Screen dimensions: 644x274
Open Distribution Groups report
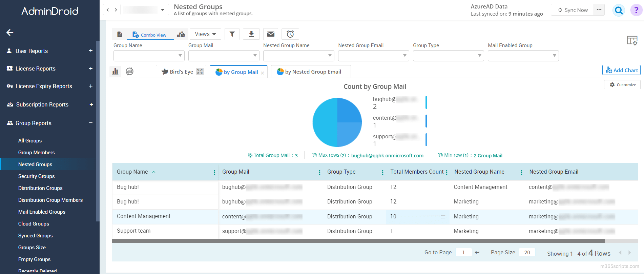click(x=40, y=188)
